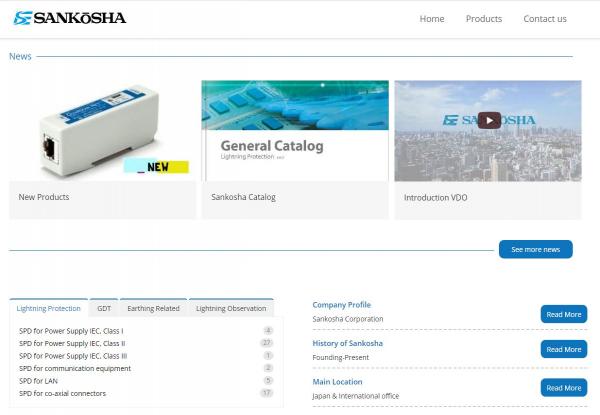Open the Sankosha Catalog news title
Screen dimensions: 600x415
tap(243, 197)
